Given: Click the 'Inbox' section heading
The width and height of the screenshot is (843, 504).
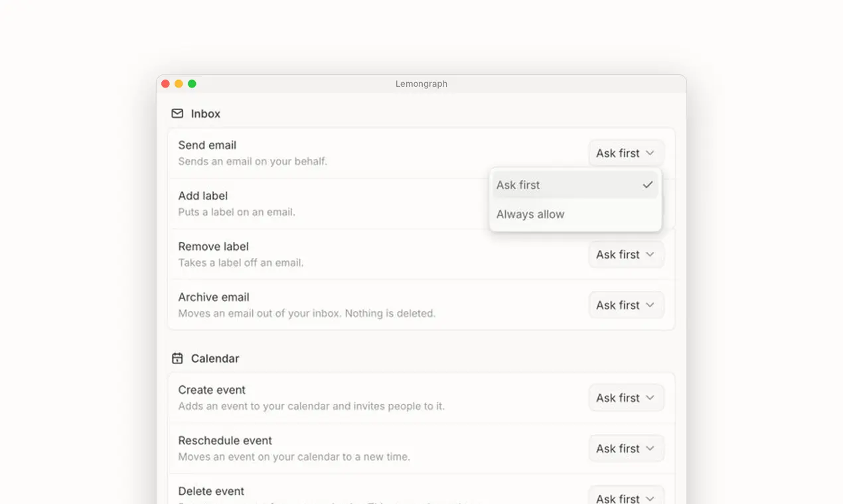Looking at the screenshot, I should (x=206, y=114).
